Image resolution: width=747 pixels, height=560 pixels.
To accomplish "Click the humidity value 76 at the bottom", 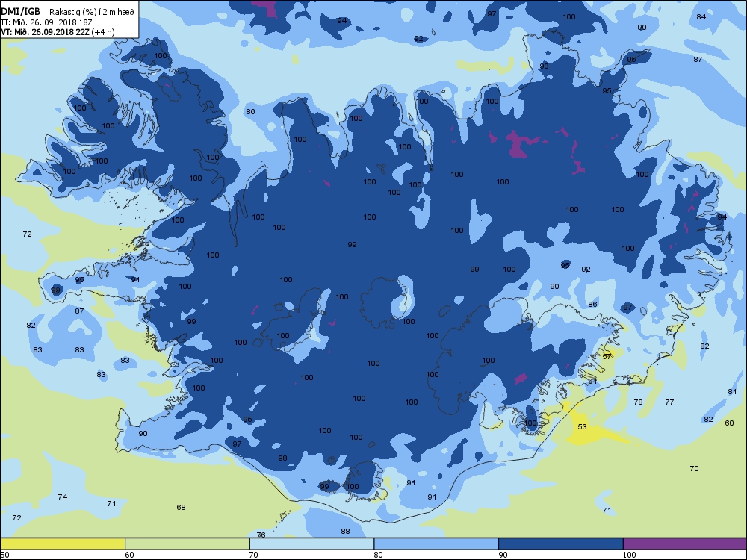I will 261,535.
